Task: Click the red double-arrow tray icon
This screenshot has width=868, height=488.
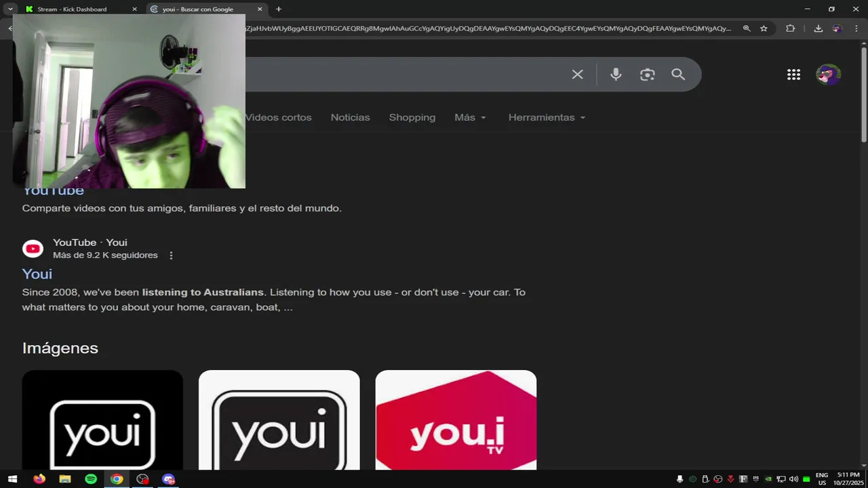Action: (730, 479)
